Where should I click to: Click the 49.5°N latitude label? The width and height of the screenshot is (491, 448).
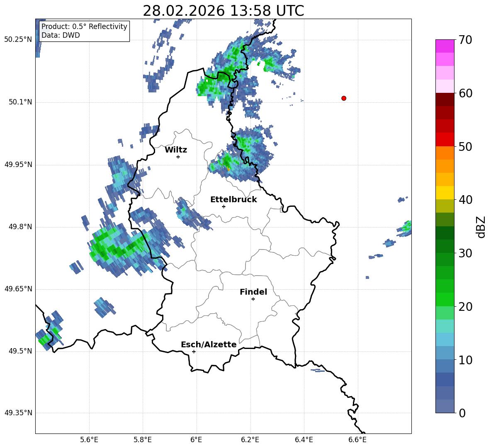(20, 351)
